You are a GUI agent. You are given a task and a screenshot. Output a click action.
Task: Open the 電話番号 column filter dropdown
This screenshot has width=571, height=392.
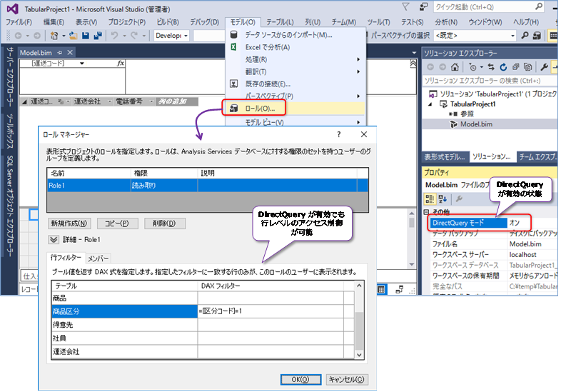[x=151, y=101]
